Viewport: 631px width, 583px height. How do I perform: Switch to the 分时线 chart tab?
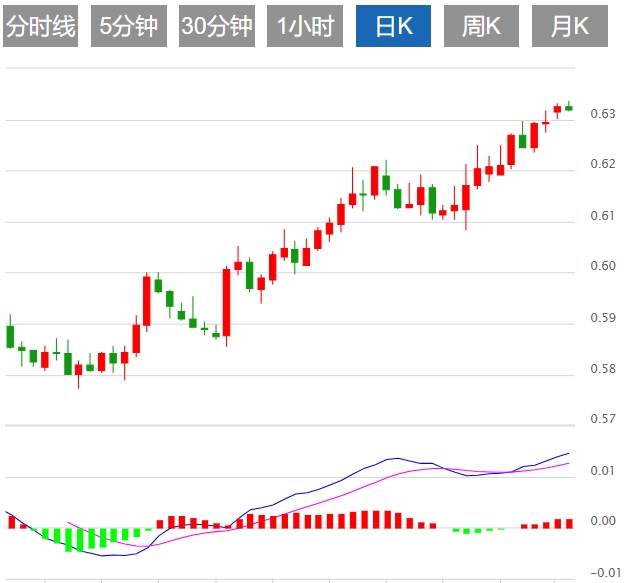40,26
